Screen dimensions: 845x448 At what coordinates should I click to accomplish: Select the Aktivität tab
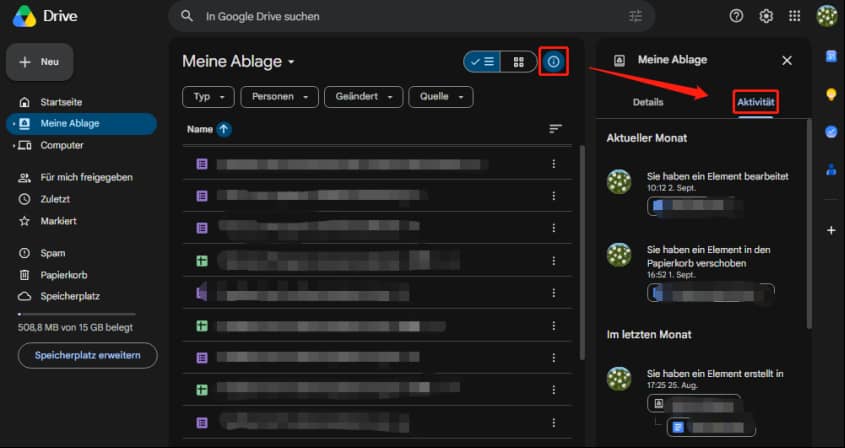click(x=756, y=102)
